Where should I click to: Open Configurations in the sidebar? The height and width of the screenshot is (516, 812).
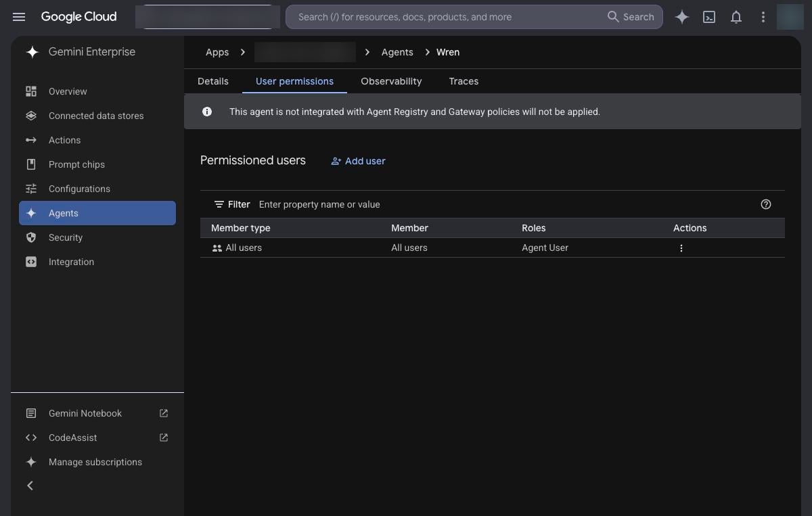(x=97, y=189)
